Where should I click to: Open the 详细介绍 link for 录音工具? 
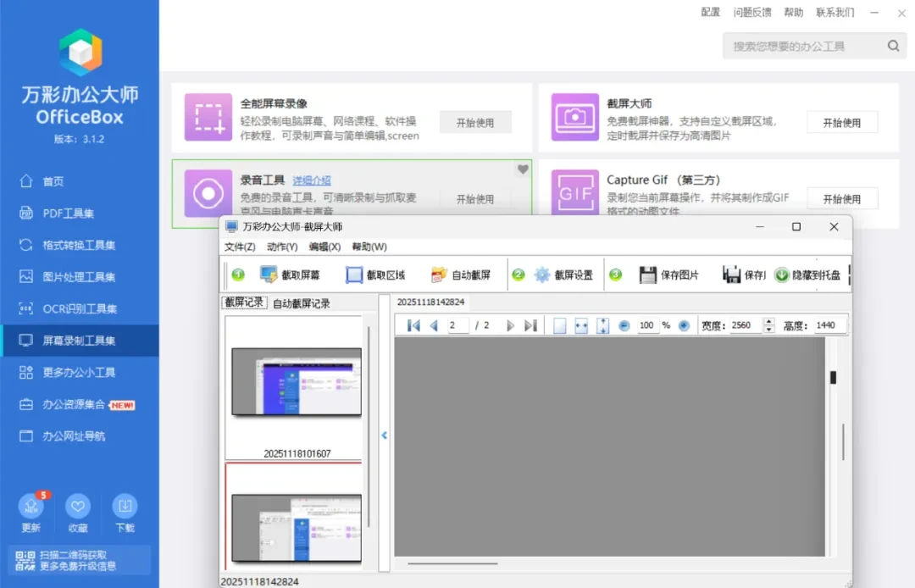point(311,180)
